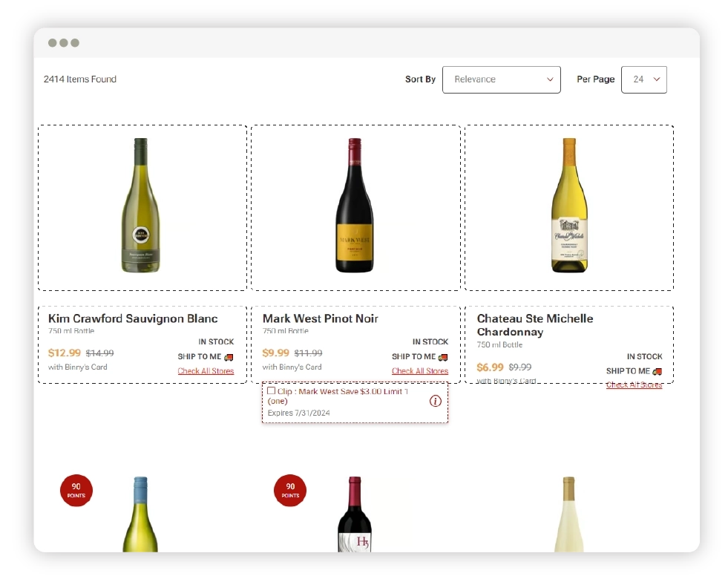Open the Mark West Pinot Noir product title

[x=320, y=318]
